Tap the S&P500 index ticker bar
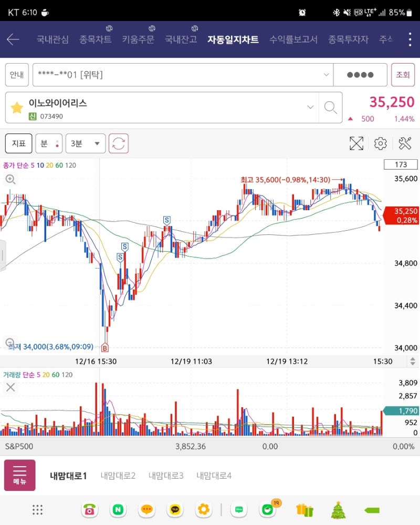Screen dimensions: 420x525 pyautogui.click(x=210, y=446)
